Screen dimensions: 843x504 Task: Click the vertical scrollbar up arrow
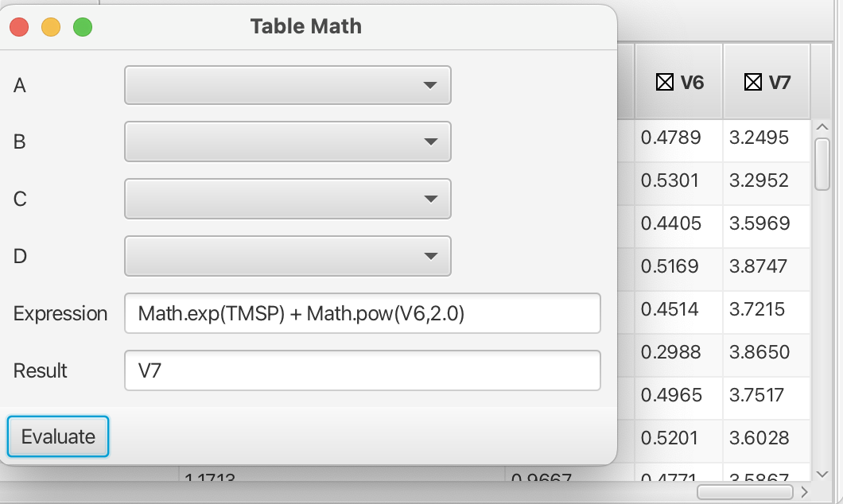pos(822,128)
